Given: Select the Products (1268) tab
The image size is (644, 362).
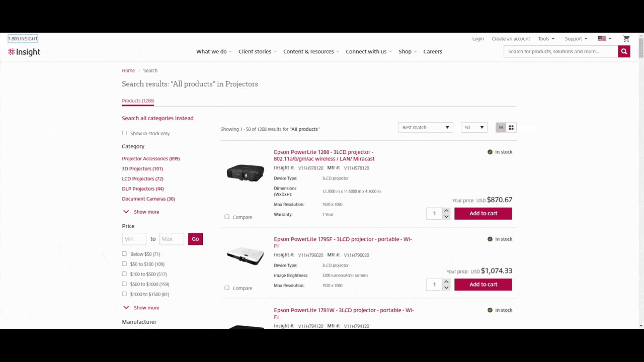Looking at the screenshot, I should (x=138, y=101).
